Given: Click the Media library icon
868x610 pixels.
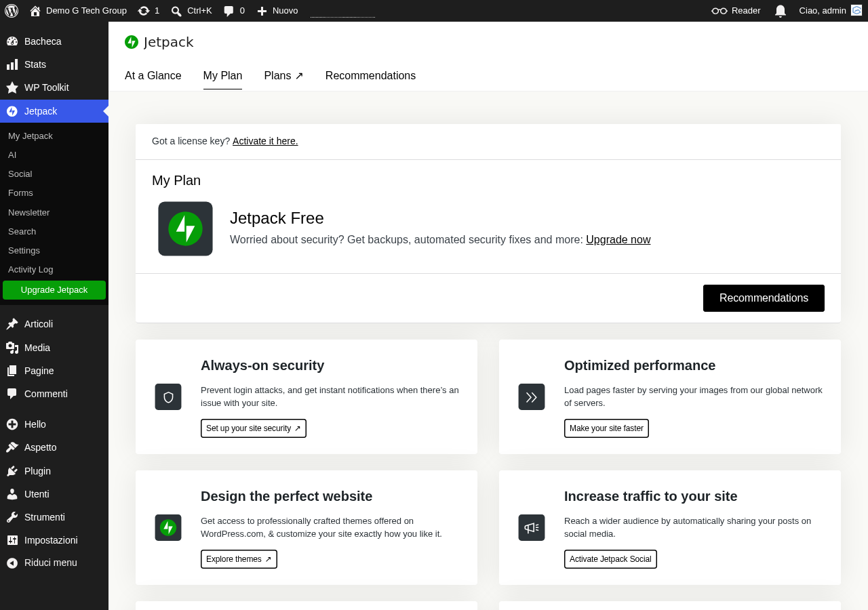Looking at the screenshot, I should coord(12,348).
